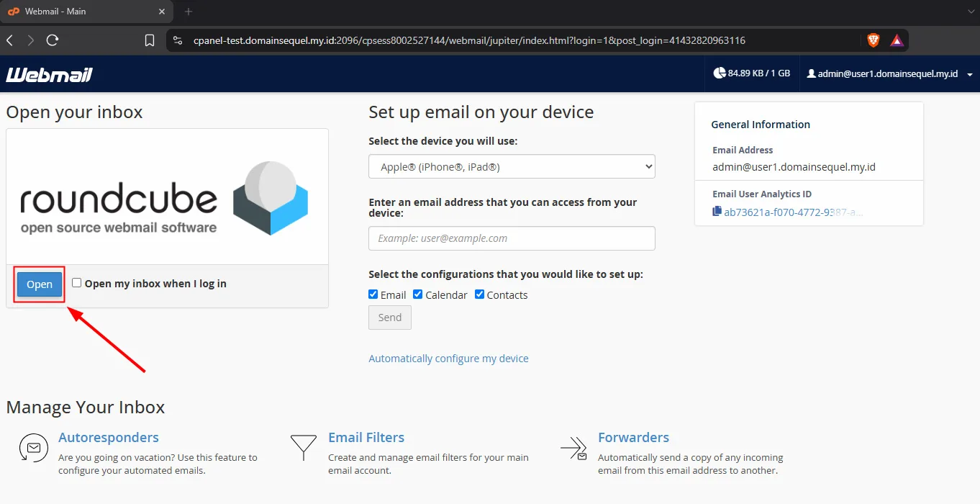Uncheck the Email configuration checkbox
This screenshot has width=980, height=504.
[x=373, y=294]
